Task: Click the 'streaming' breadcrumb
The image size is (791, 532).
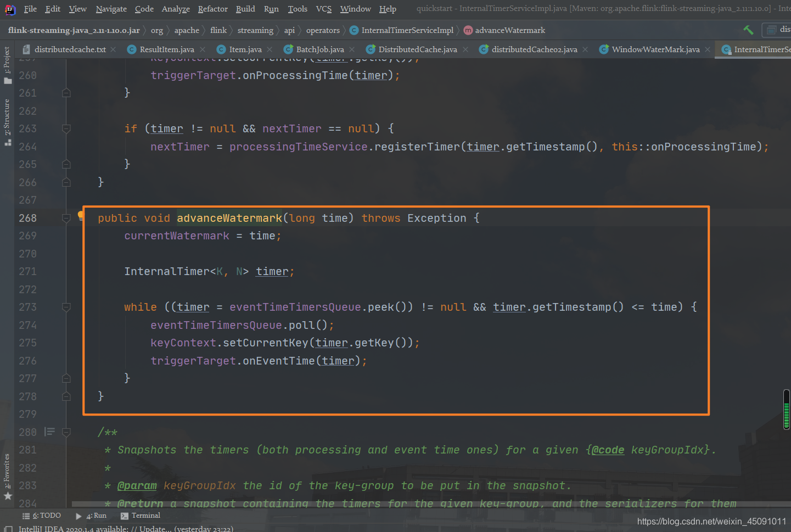Action: pos(255,30)
